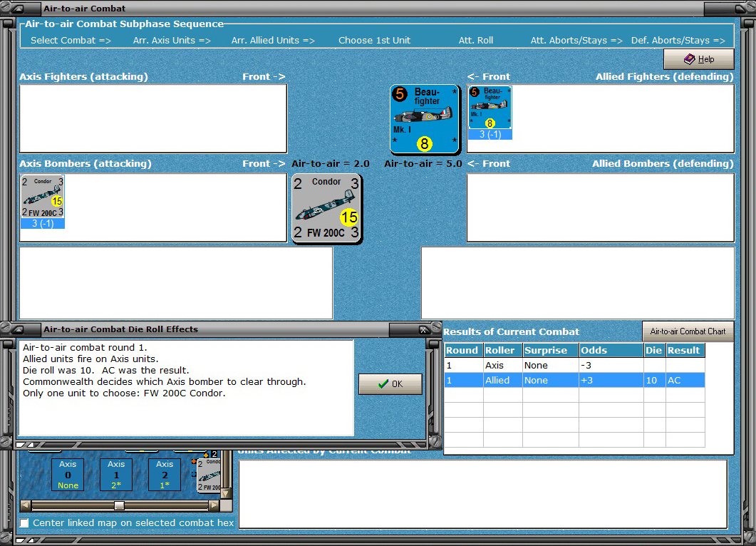
Task: Select the Axis round 1 results row
Action: point(574,365)
